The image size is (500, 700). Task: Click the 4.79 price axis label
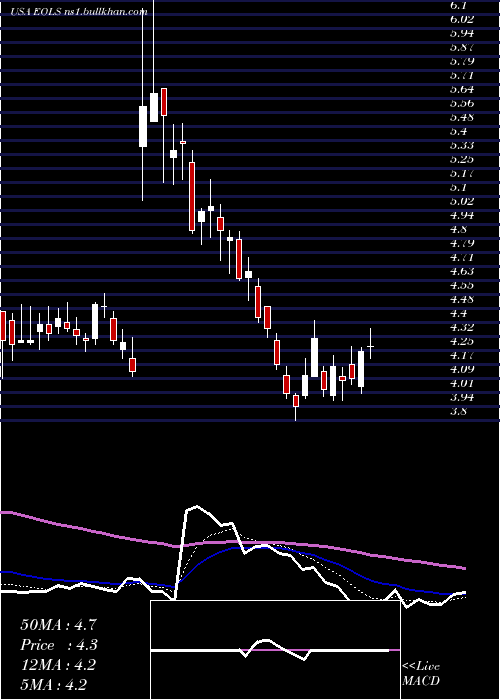click(x=462, y=243)
